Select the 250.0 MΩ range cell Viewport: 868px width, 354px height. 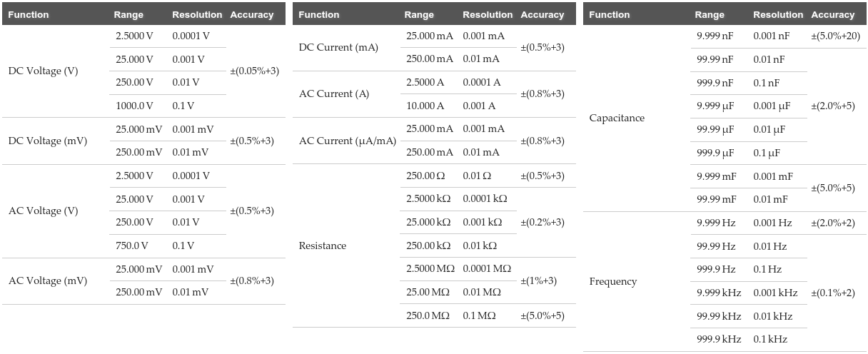tap(428, 315)
